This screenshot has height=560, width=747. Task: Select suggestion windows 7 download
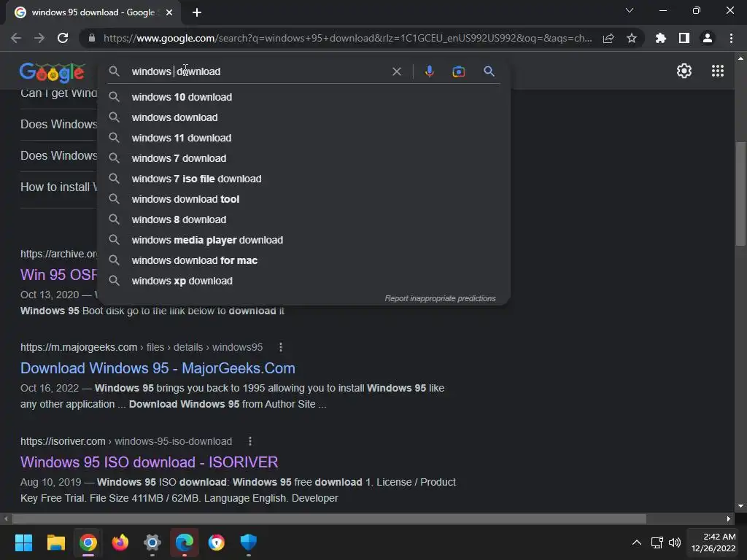(x=303, y=158)
